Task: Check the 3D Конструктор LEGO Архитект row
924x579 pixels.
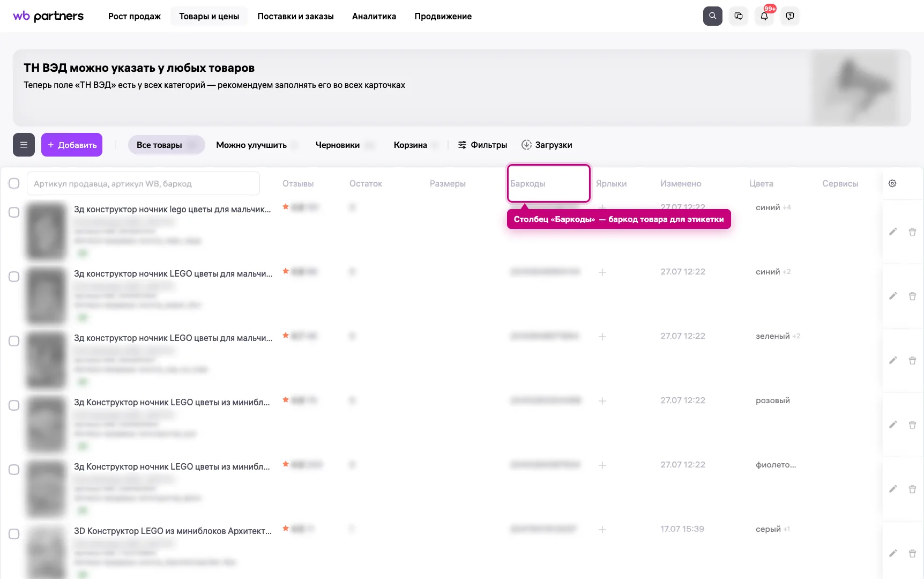Action: point(14,534)
